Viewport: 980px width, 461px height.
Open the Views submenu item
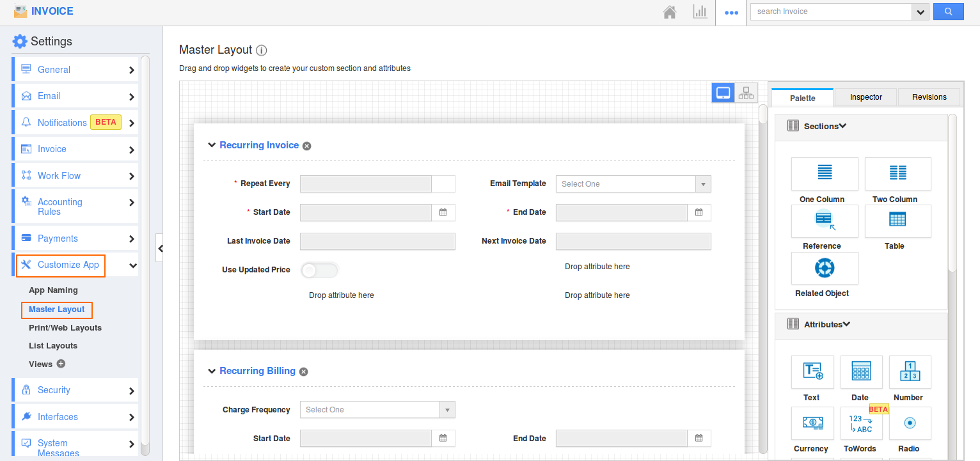pos(40,364)
